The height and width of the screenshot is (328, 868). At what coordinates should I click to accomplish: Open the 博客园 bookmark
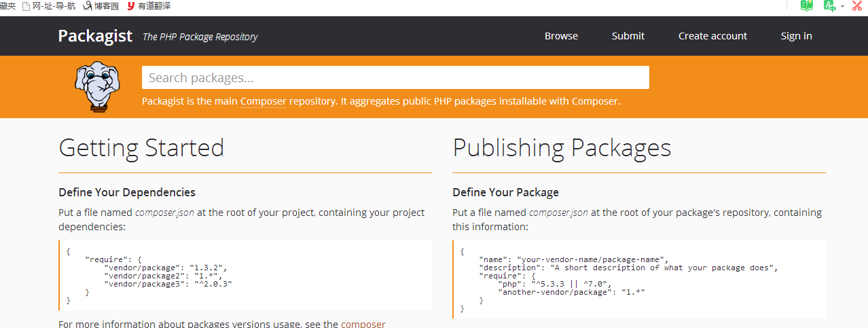(x=101, y=5)
